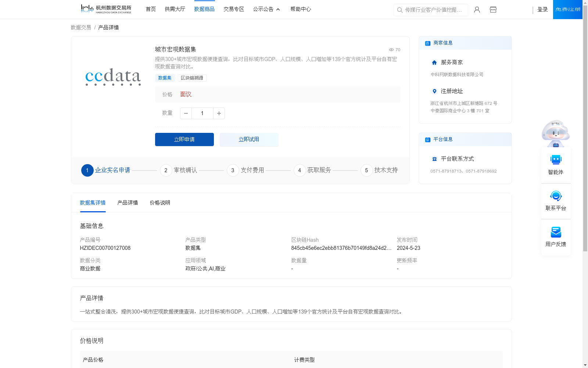Click the publish date 2024-5-23

coord(409,248)
